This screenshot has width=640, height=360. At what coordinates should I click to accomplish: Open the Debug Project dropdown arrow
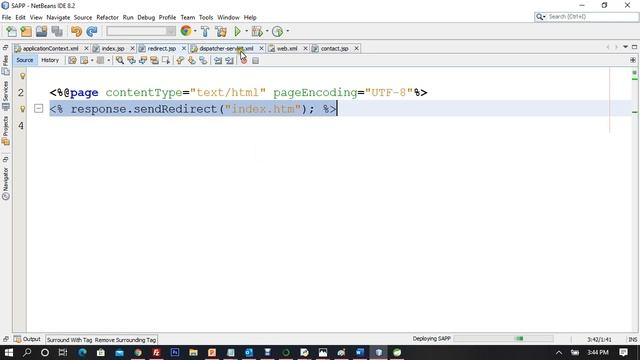(x=267, y=31)
